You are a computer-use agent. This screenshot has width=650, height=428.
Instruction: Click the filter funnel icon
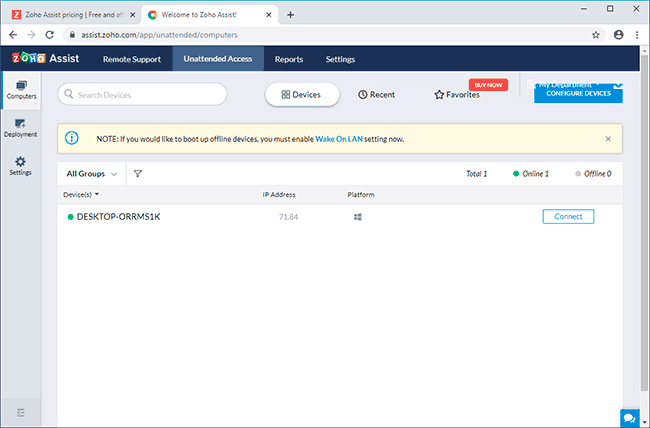138,174
